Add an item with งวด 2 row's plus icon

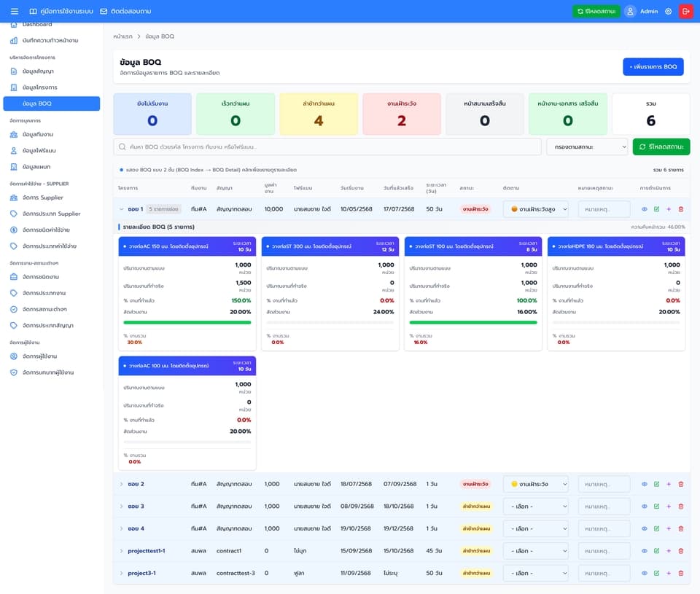669,484
